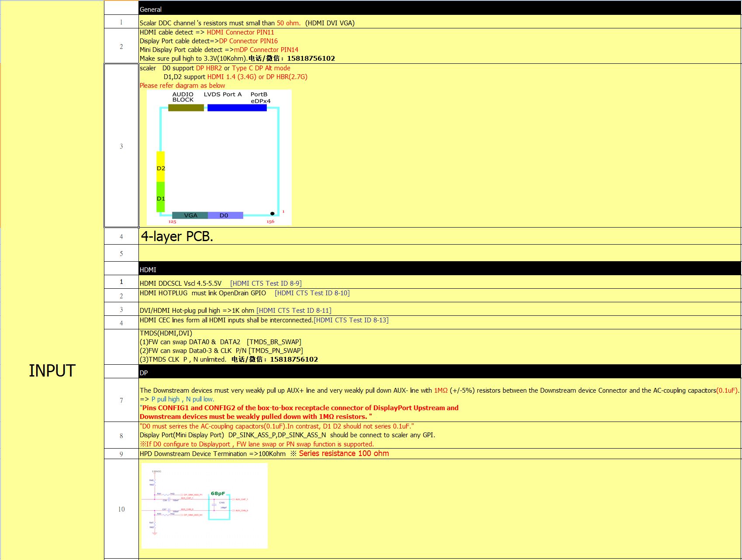Select the yellow D2 block in diagram
742x560 pixels.
click(x=161, y=166)
